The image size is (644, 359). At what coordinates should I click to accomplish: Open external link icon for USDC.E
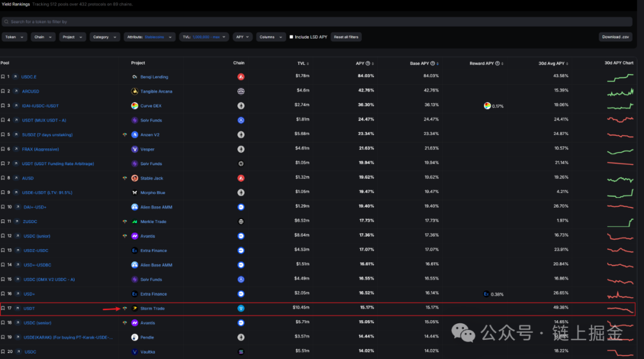click(15, 77)
